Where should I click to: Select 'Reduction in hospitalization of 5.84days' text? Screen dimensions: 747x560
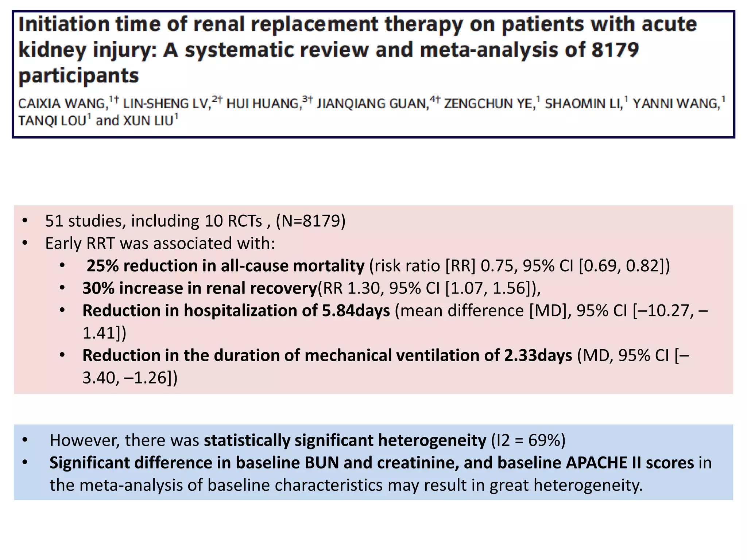click(x=236, y=311)
